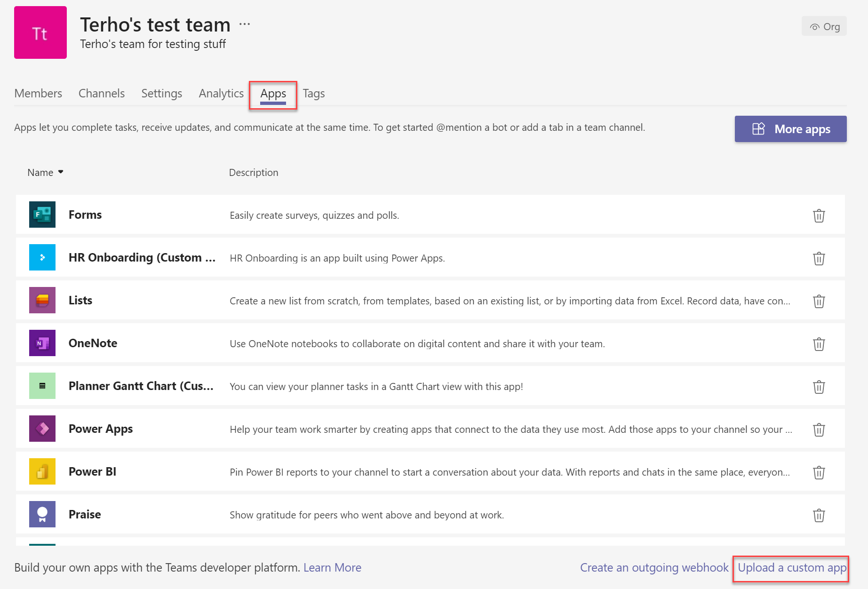The width and height of the screenshot is (868, 589).
Task: Click the Power BI app icon
Action: (x=42, y=471)
